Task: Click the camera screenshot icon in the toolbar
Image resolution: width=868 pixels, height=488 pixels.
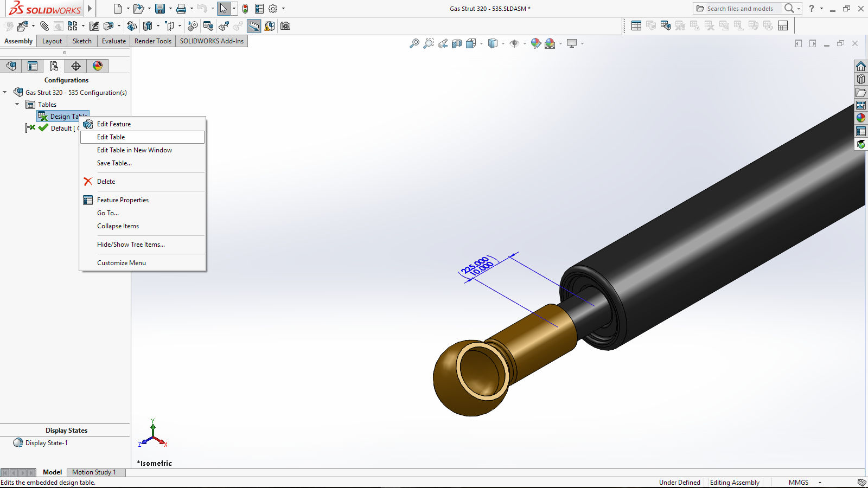Action: (285, 26)
